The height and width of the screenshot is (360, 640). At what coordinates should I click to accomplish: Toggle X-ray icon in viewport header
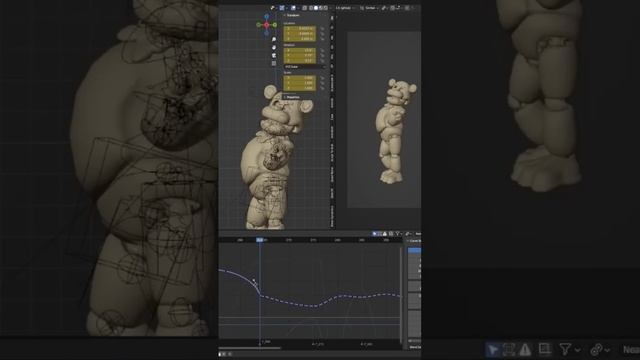click(x=304, y=8)
